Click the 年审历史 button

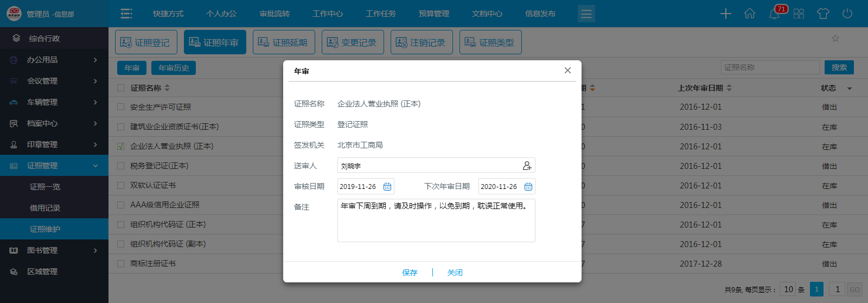coord(174,68)
